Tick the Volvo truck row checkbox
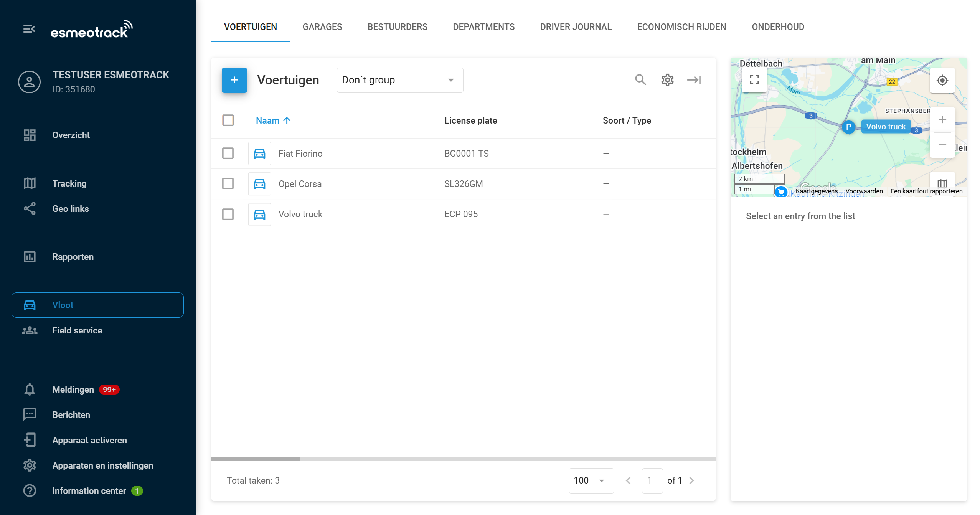The image size is (980, 515). [x=228, y=214]
